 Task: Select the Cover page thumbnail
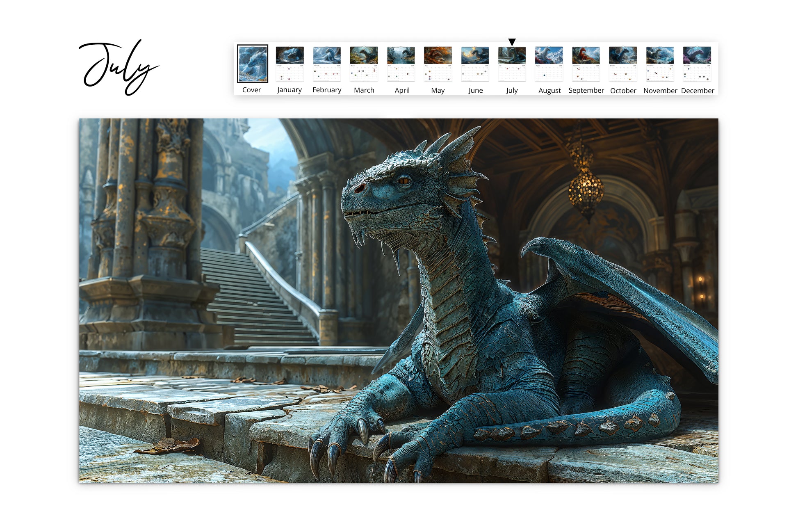253,64
